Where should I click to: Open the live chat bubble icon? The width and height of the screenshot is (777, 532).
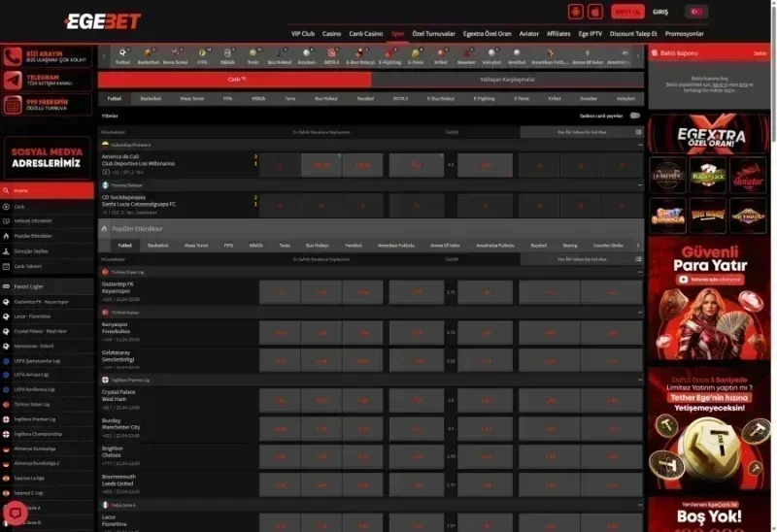pos(16,513)
